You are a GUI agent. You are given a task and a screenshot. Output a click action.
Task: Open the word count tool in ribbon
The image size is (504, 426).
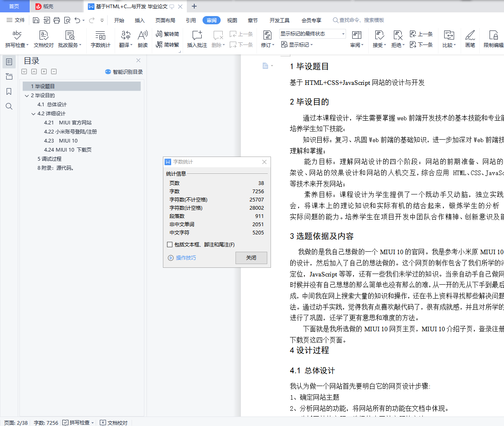click(100, 39)
